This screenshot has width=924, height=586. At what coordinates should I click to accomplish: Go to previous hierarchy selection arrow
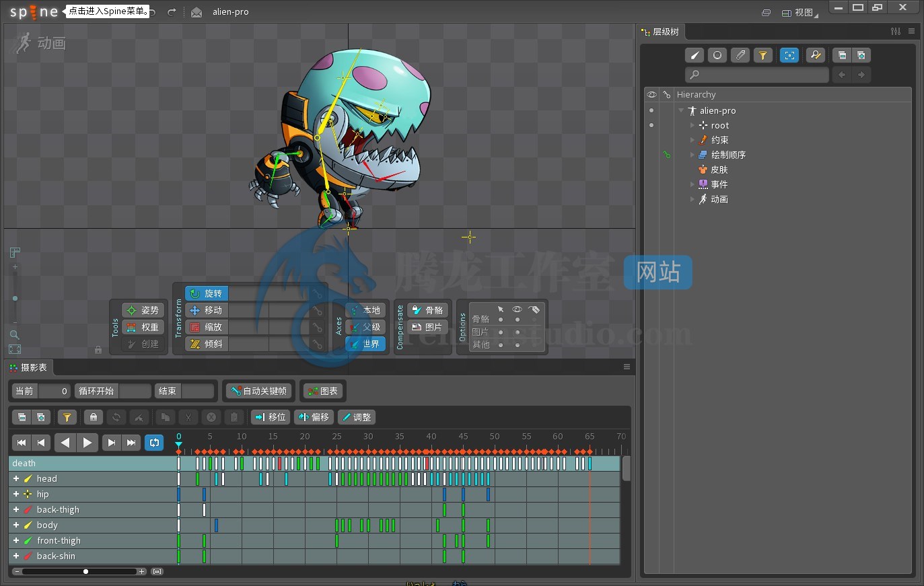(x=842, y=75)
